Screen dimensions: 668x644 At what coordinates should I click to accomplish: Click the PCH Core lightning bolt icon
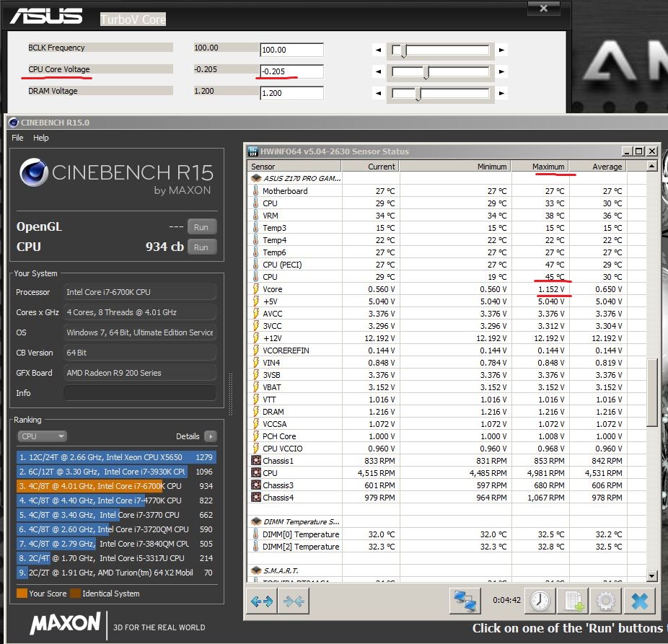pos(255,436)
